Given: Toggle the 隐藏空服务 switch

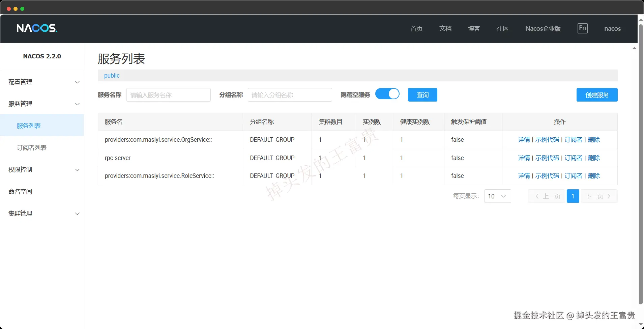Looking at the screenshot, I should point(387,94).
